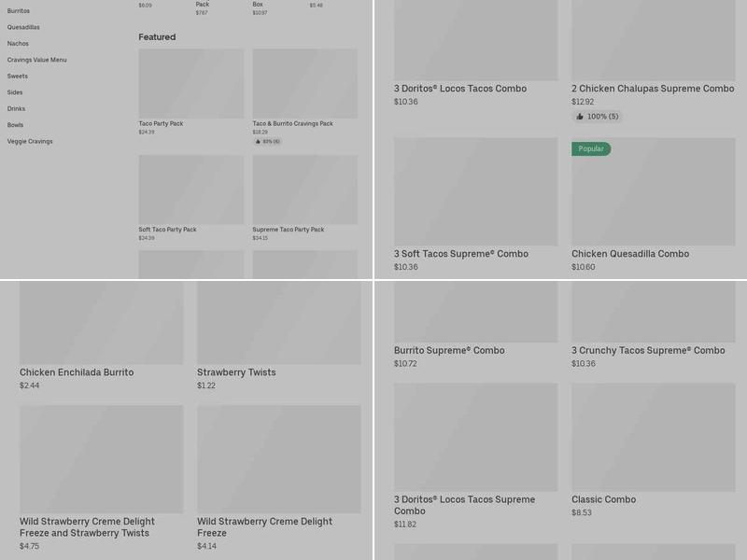Select Quesadillas in the sidebar
The width and height of the screenshot is (747, 560).
23,27
